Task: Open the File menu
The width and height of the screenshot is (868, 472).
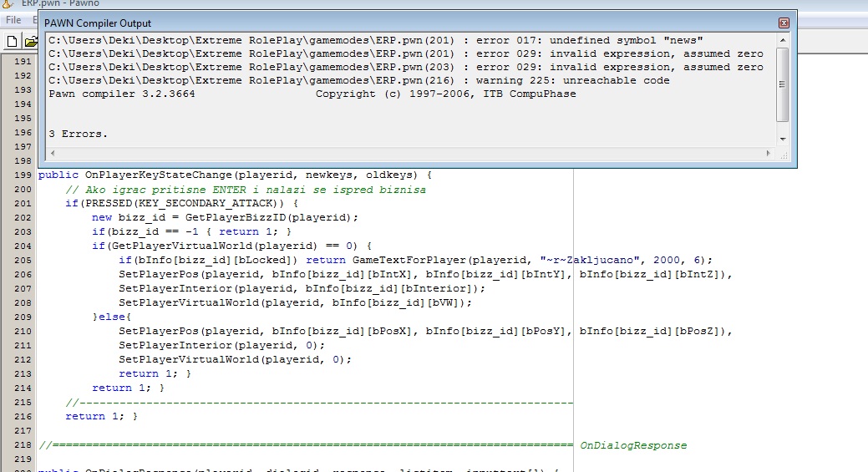Action: click(13, 20)
